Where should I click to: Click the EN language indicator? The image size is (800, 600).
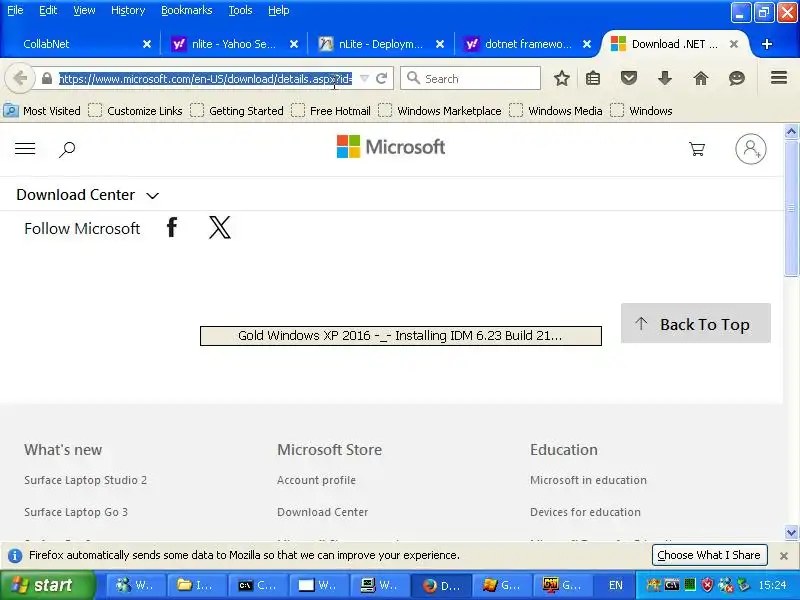point(615,585)
